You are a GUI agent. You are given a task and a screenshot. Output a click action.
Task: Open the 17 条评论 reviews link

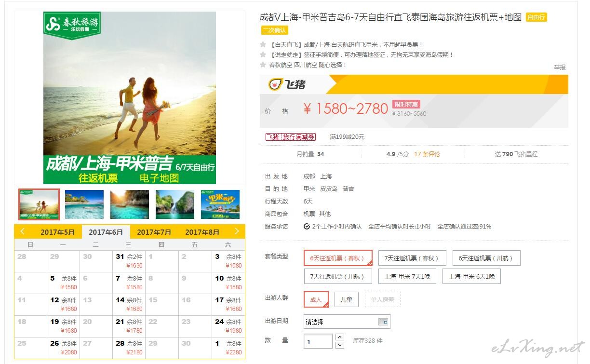pos(427,154)
